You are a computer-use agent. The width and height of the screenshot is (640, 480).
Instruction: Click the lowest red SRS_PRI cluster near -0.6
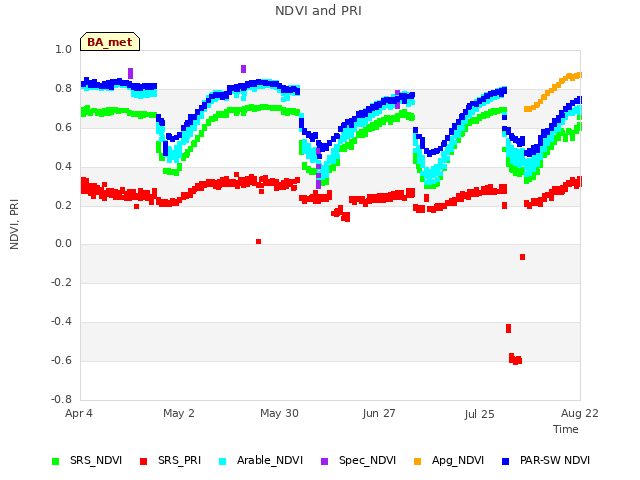515,359
